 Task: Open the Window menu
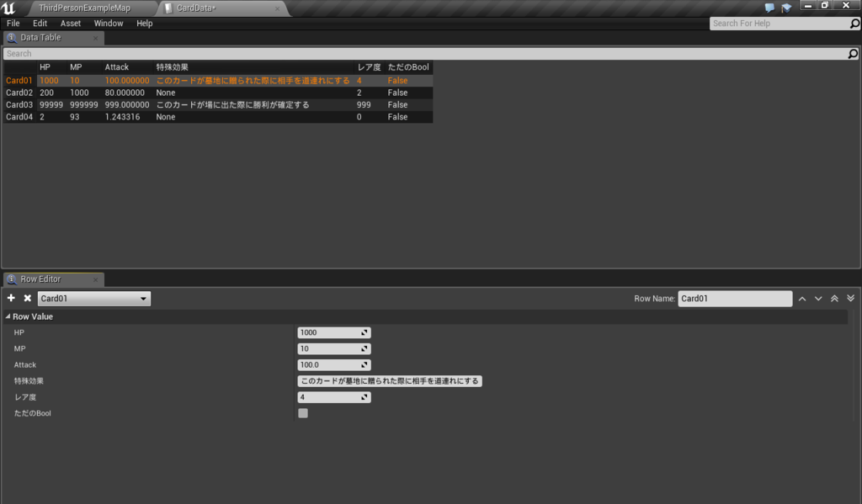[109, 24]
